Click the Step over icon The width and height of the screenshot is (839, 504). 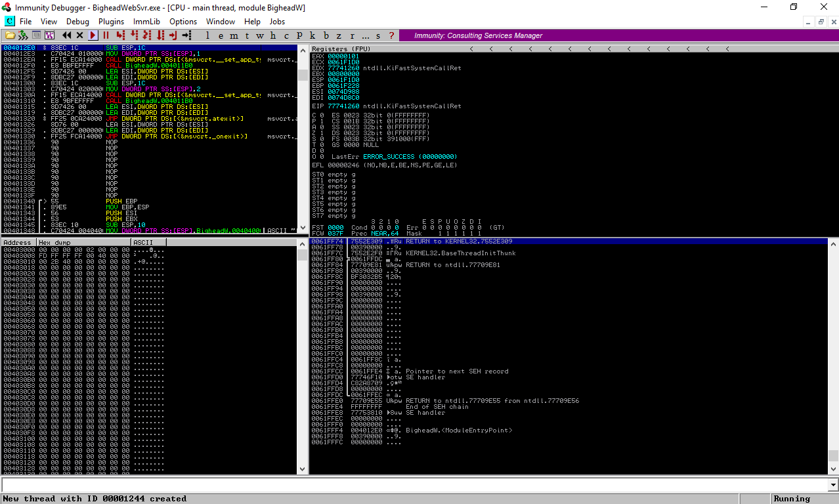tap(134, 35)
